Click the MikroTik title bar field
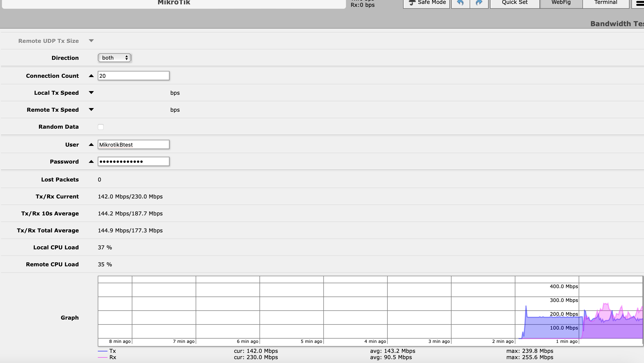The image size is (644, 363). pyautogui.click(x=174, y=3)
